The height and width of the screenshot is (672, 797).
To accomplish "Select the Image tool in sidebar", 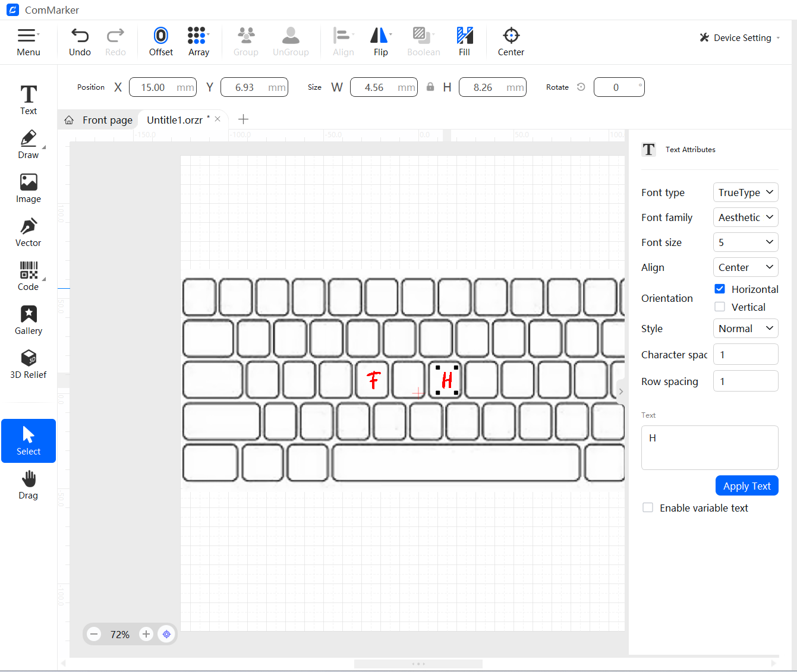I will 28,187.
